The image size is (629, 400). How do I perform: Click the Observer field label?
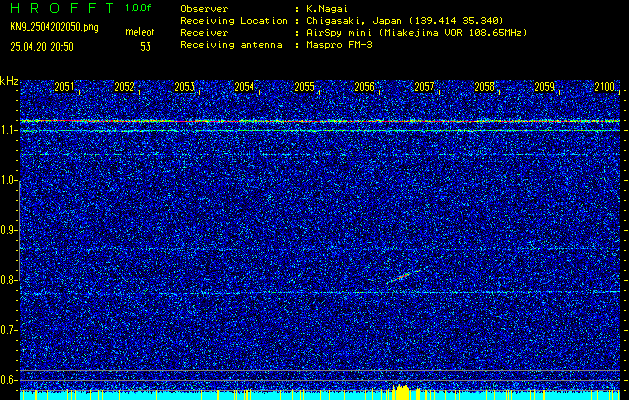(x=204, y=8)
